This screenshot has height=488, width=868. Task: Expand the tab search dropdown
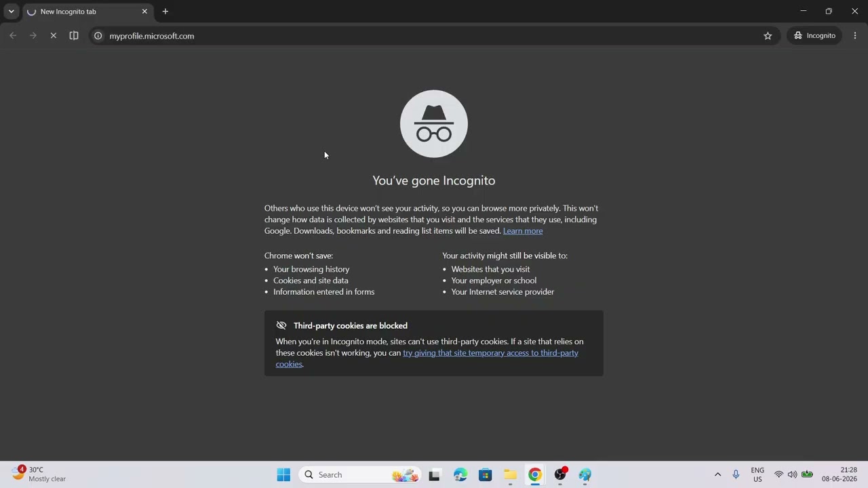point(11,12)
